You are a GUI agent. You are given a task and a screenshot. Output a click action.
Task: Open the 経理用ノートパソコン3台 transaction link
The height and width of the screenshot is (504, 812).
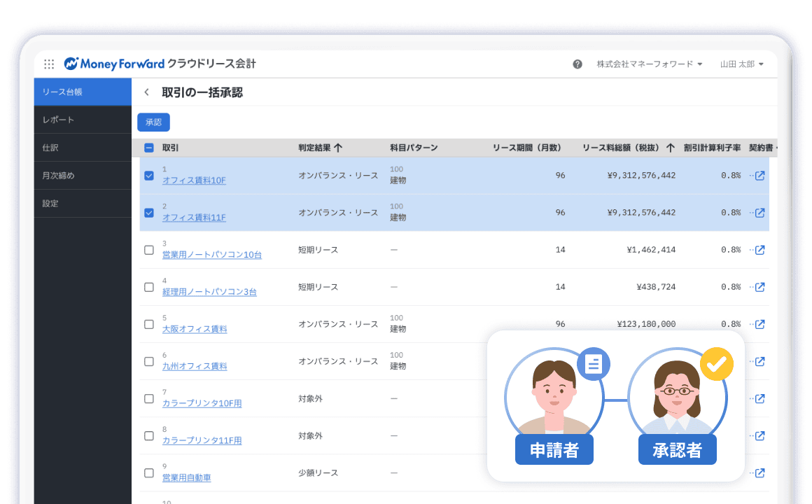click(x=209, y=292)
